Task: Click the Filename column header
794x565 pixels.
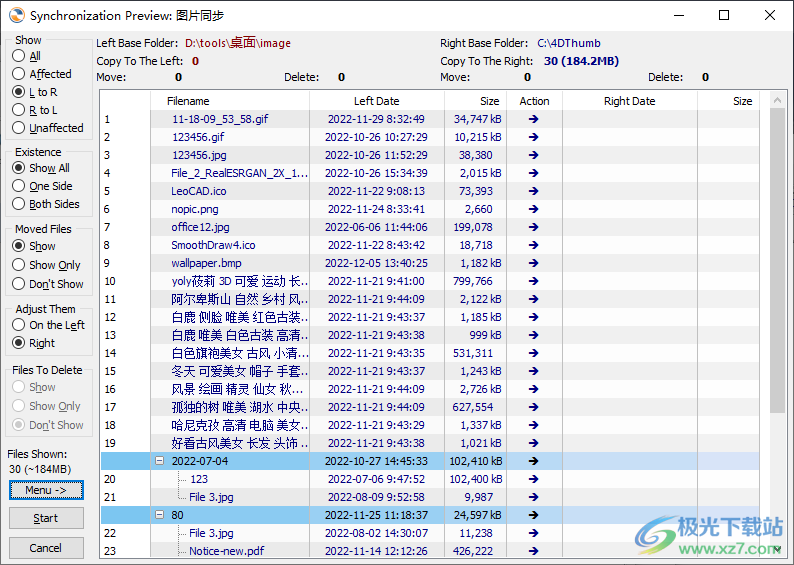Action: coord(188,101)
